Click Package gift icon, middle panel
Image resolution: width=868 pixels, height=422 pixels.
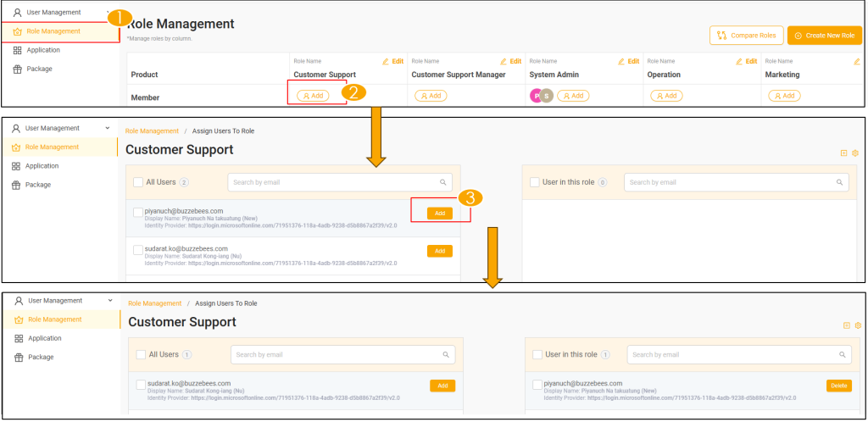(x=16, y=185)
